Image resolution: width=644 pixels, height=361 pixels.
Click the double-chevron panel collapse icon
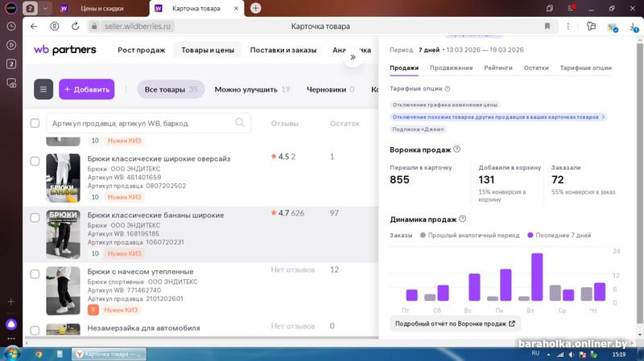point(353,58)
